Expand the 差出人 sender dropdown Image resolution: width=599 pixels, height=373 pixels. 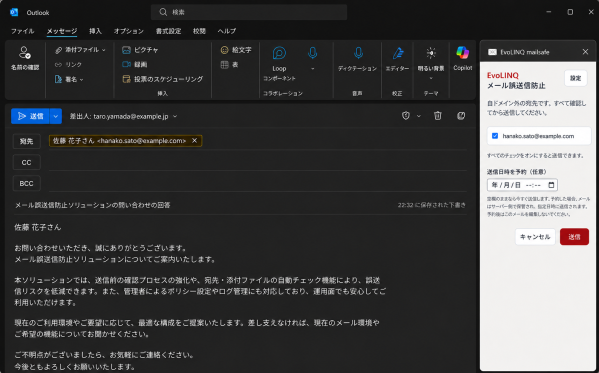pos(175,116)
